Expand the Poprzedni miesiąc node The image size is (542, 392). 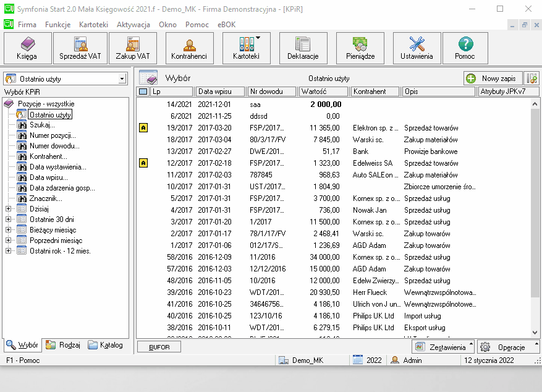click(x=8, y=241)
